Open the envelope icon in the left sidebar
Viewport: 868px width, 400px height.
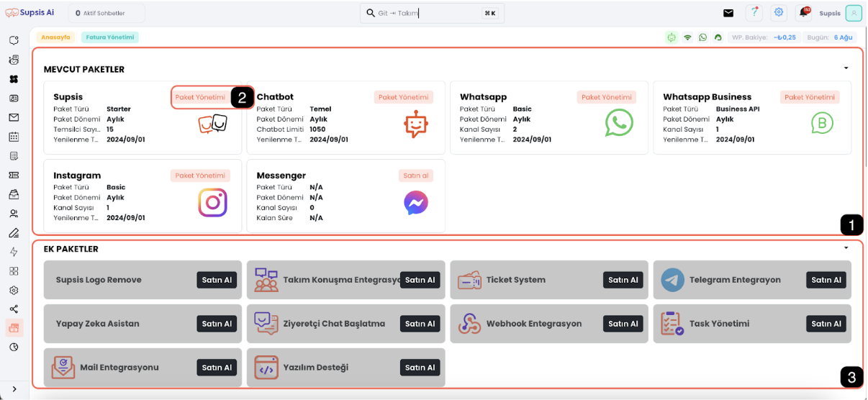click(x=14, y=117)
